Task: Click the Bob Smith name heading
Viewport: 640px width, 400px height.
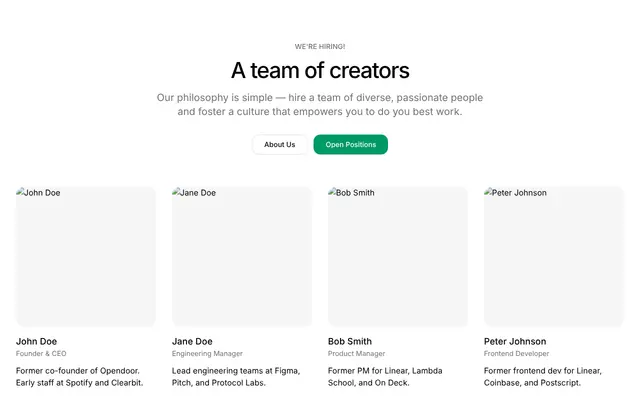Action: [x=350, y=341]
